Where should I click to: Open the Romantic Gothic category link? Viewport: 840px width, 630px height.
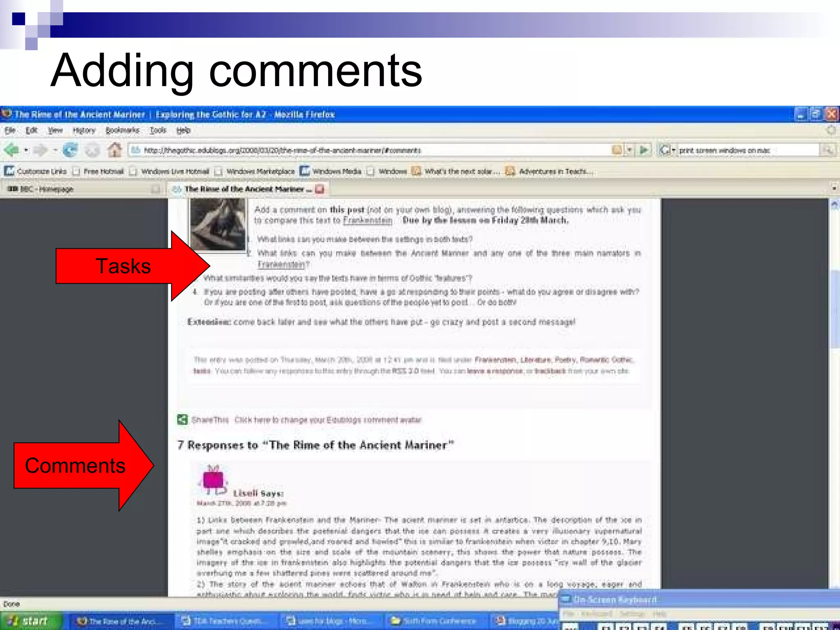click(606, 360)
